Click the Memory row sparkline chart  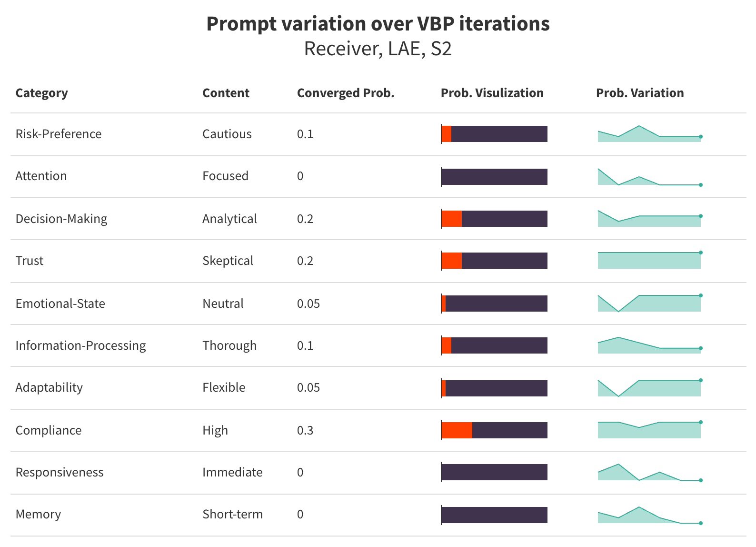pos(649,515)
